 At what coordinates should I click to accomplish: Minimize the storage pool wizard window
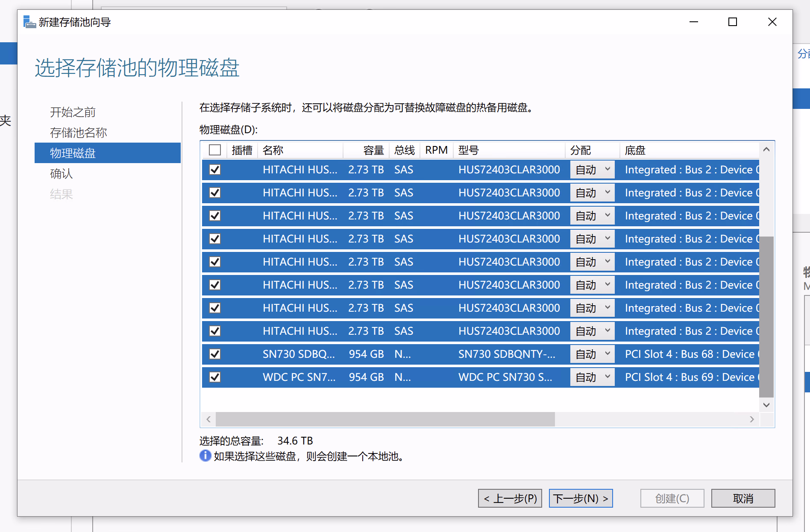click(x=693, y=22)
